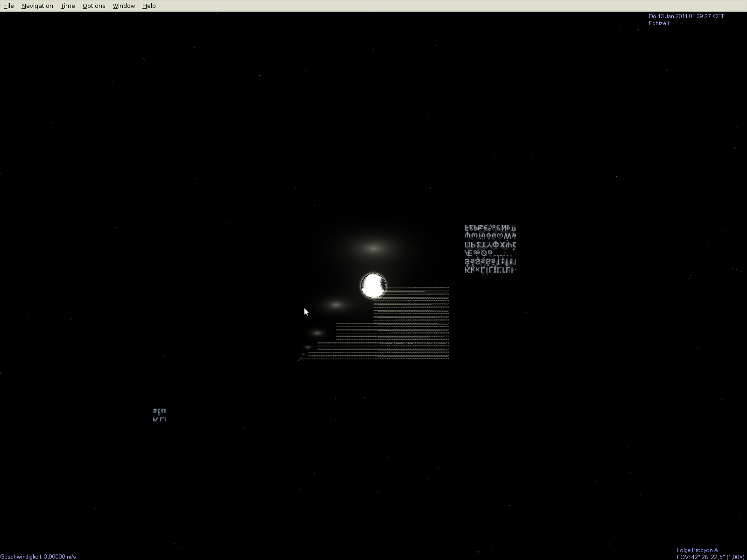747x560 pixels.
Task: Click the Folge Procyon A status text
Action: [x=697, y=550]
